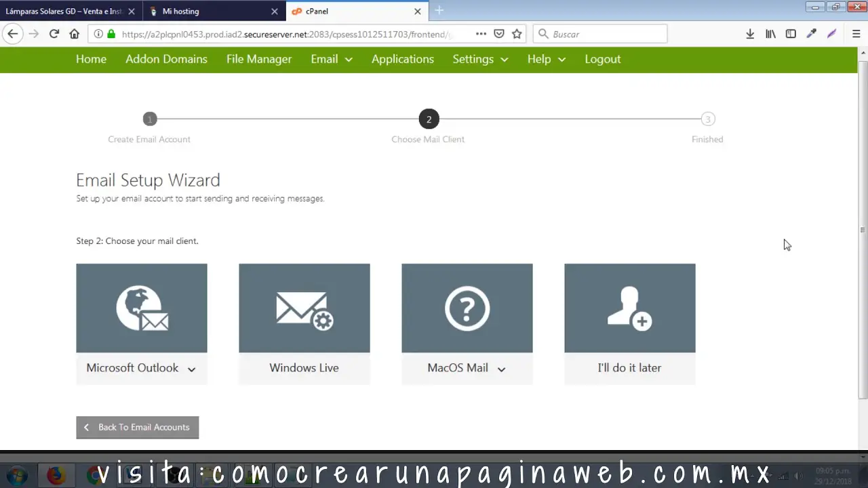Viewport: 868px width, 488px height.
Task: Open the Library bookmarks icon
Action: click(770, 34)
